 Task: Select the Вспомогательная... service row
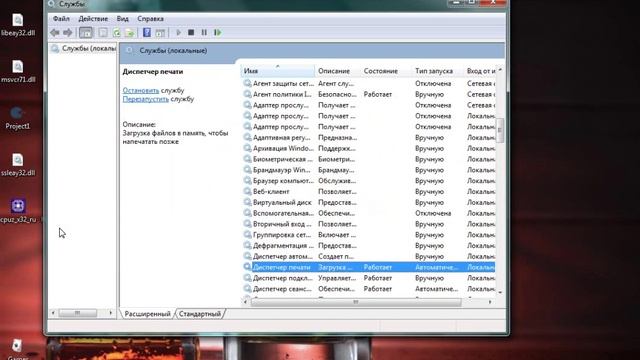[x=368, y=213]
